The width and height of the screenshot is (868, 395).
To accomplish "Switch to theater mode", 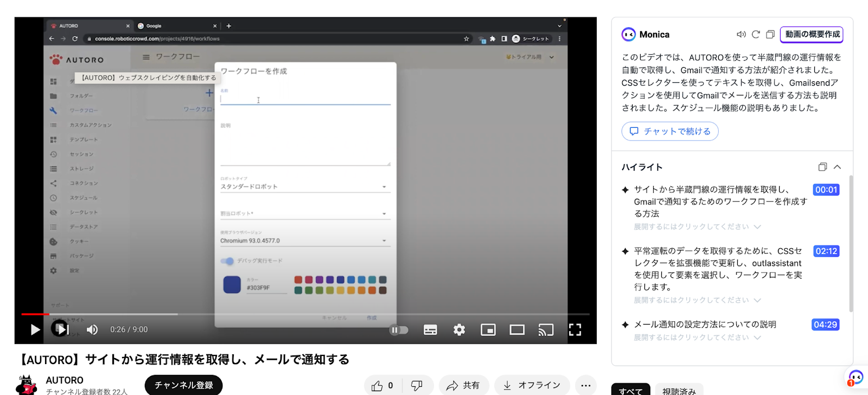I will 517,329.
